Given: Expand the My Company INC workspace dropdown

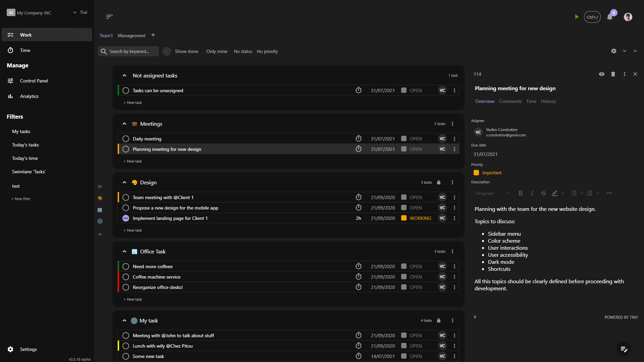Looking at the screenshot, I should point(75,12).
